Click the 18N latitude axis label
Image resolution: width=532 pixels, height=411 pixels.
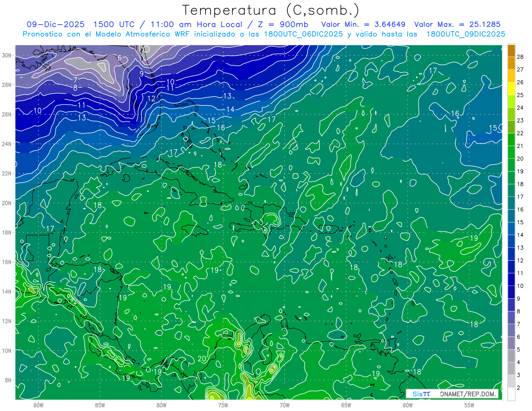coord(7,232)
